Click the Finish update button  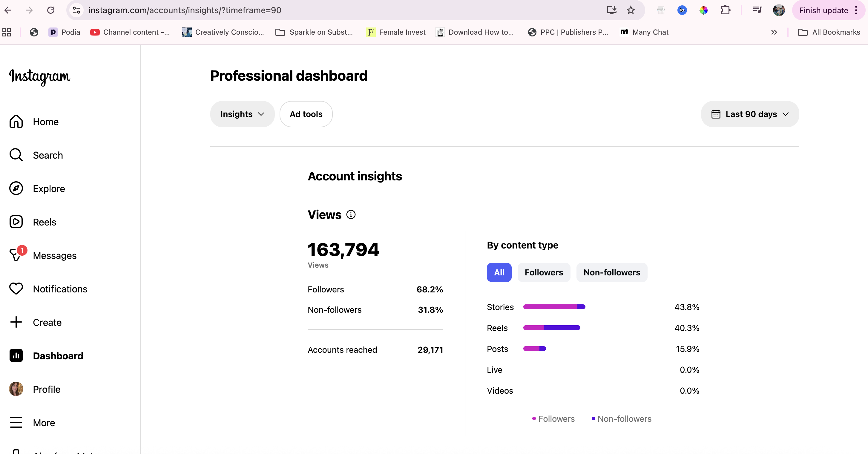[x=823, y=10]
